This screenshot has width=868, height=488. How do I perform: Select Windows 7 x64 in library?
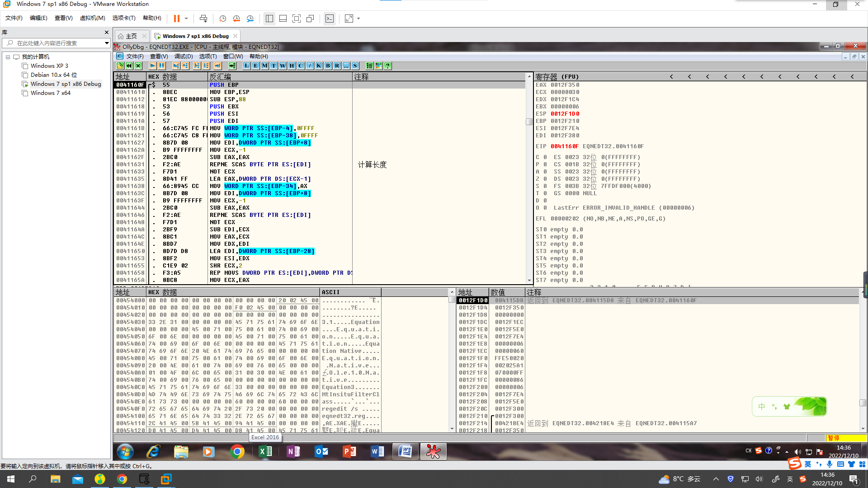click(x=50, y=93)
